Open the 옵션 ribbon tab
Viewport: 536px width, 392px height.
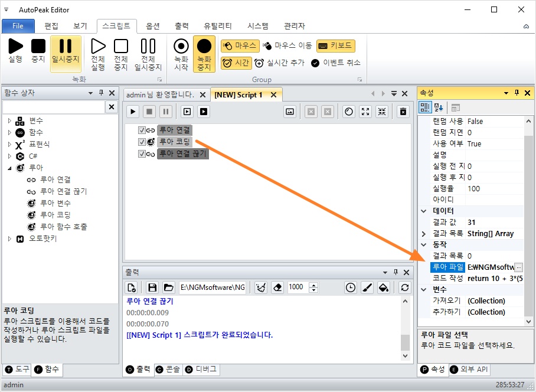(153, 26)
